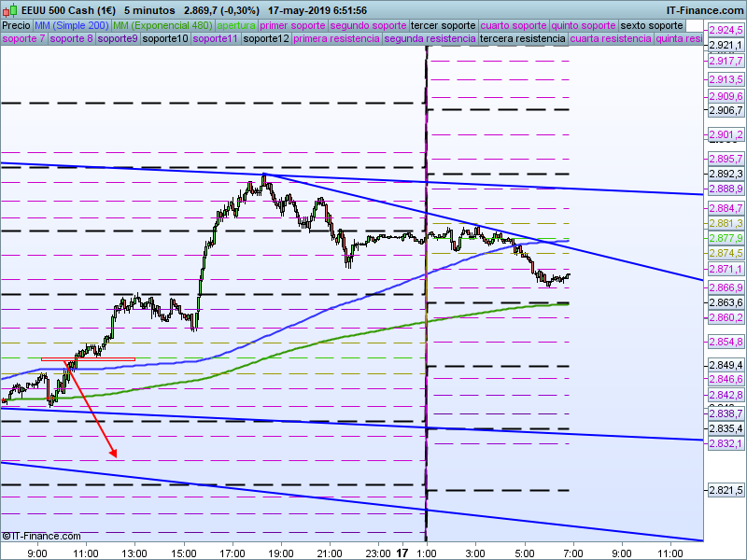
Task: Click the 2.849,4 price axis label
Action: tap(726, 366)
